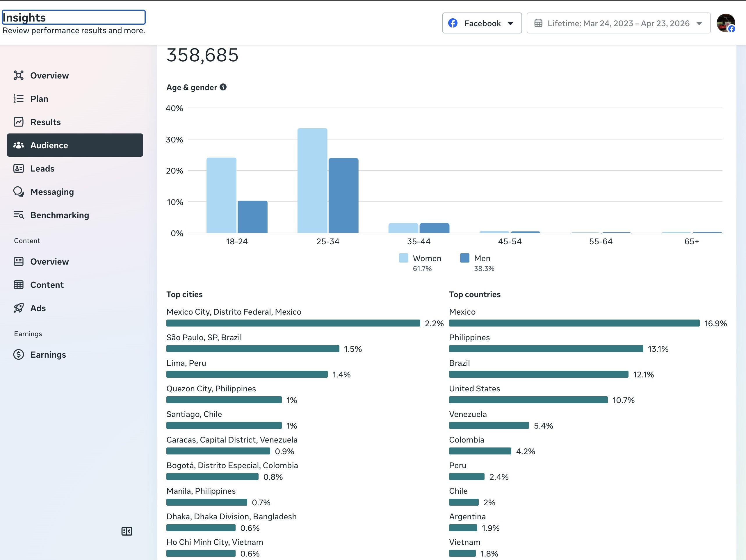The height and width of the screenshot is (560, 746).
Task: Click the Benchmarking search-list icon
Action: (19, 215)
